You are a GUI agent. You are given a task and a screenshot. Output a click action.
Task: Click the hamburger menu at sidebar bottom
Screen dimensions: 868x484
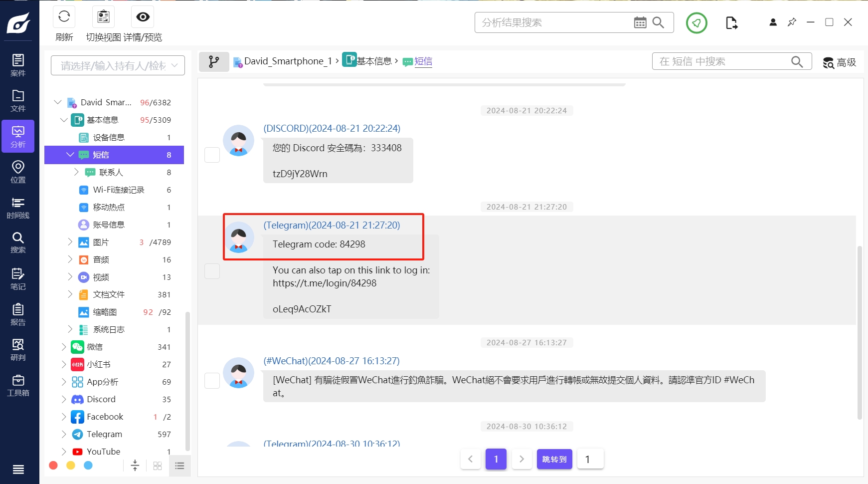tap(18, 469)
